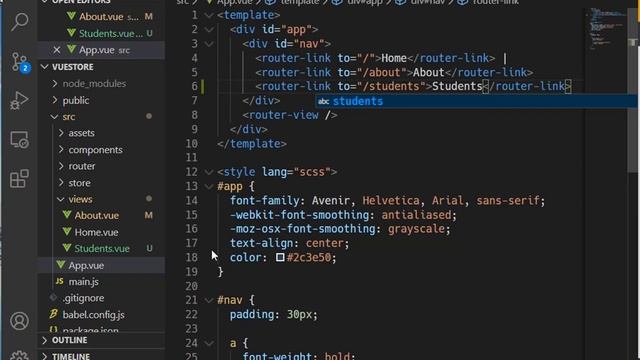640x360 pixels.
Task: Fold div id=nav on line 3
Action: pos(209,44)
